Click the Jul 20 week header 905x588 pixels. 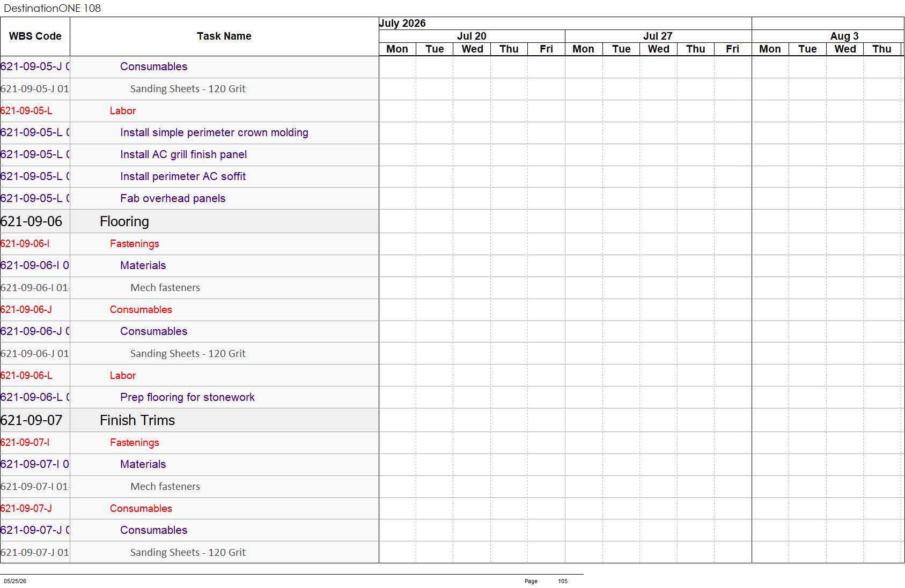472,36
